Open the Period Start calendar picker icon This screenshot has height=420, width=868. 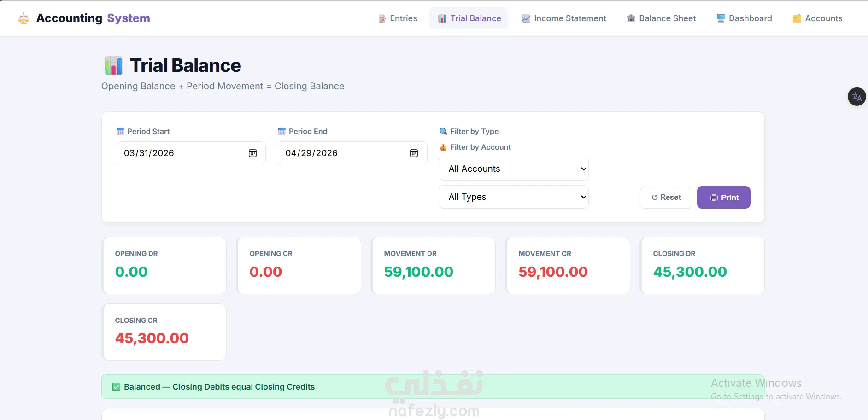pos(252,153)
